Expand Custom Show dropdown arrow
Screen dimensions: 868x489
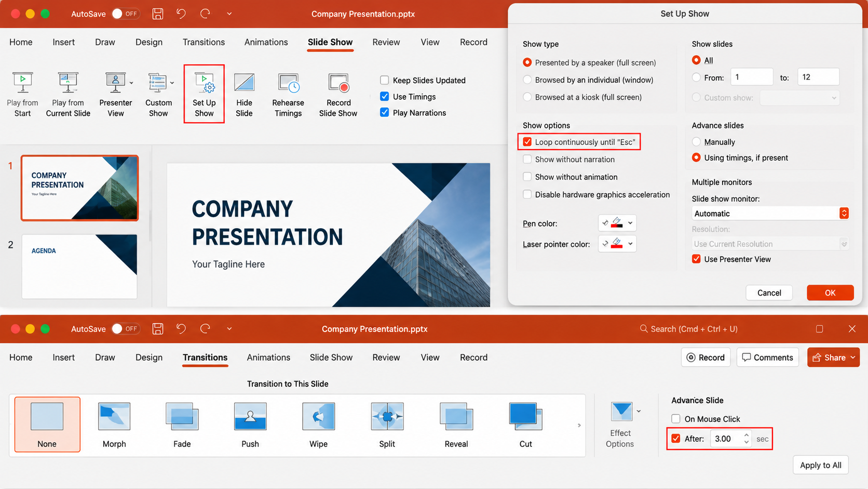172,83
